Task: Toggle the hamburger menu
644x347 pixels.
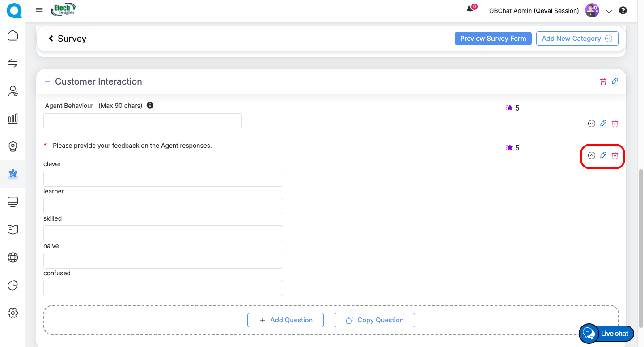Action: pos(39,10)
